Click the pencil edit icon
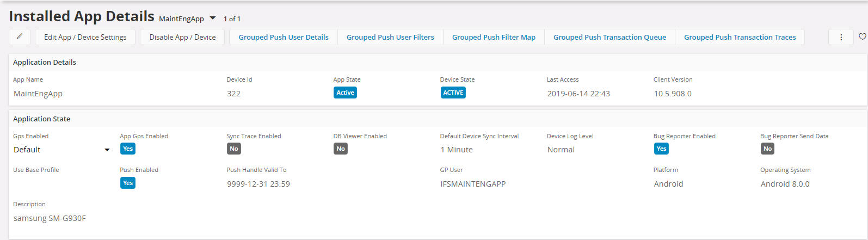The image size is (868, 240). click(x=20, y=37)
